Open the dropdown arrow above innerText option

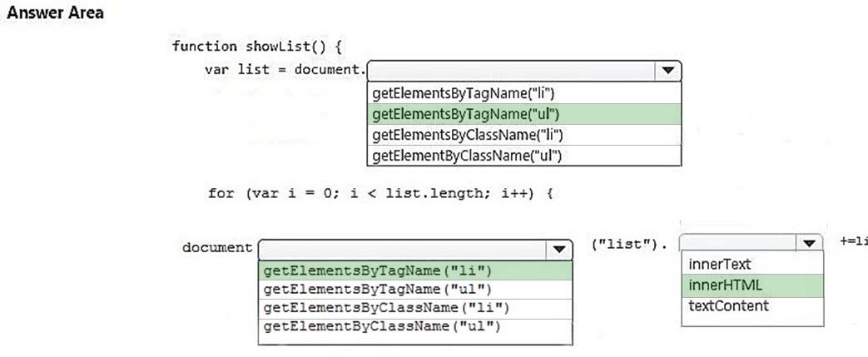(x=807, y=243)
